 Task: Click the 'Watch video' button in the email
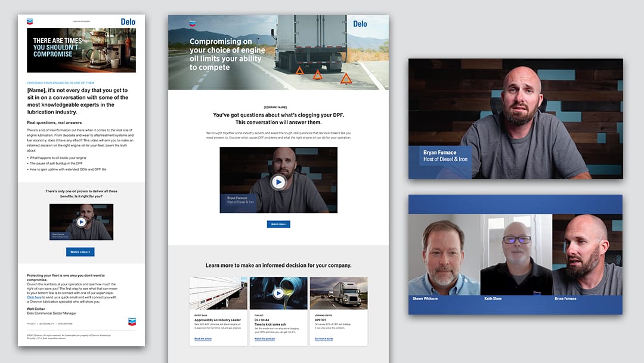coord(80,252)
